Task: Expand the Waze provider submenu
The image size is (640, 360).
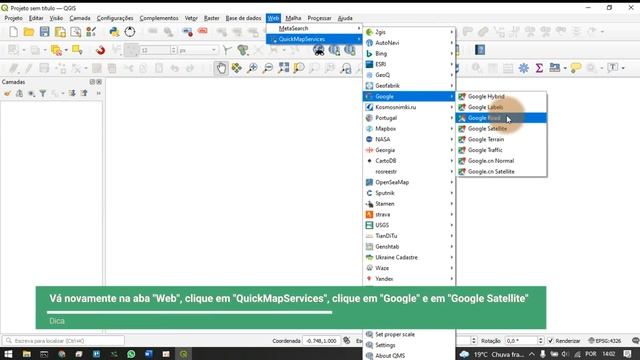Action: pos(409,268)
